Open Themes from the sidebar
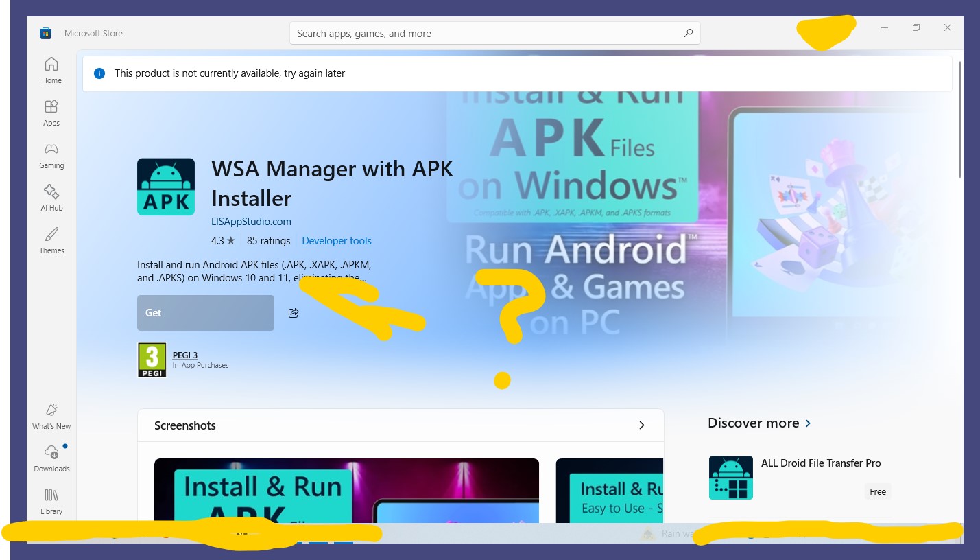 (51, 241)
